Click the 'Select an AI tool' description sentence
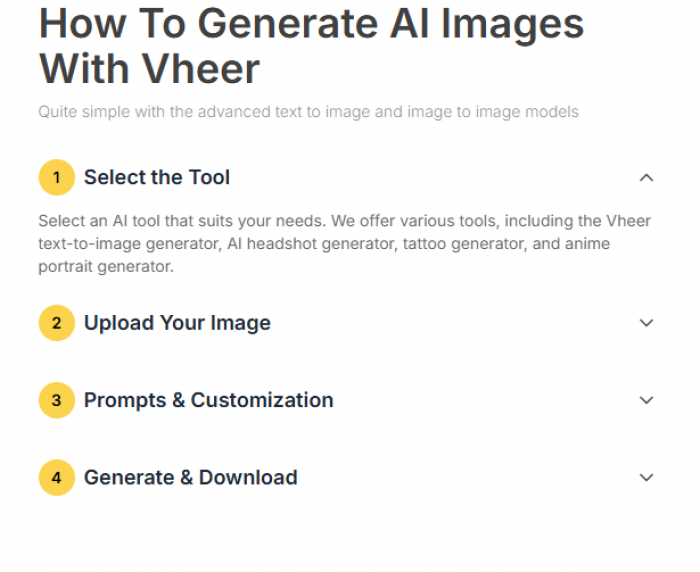 200,221
